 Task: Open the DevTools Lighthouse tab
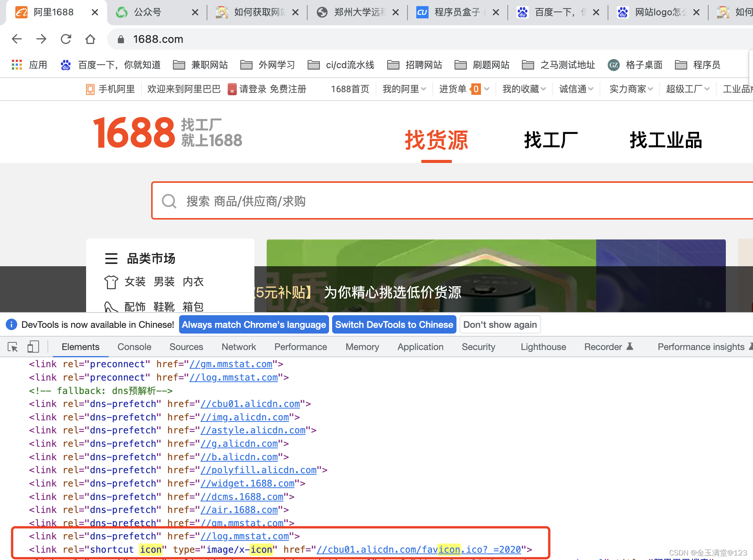tap(543, 347)
